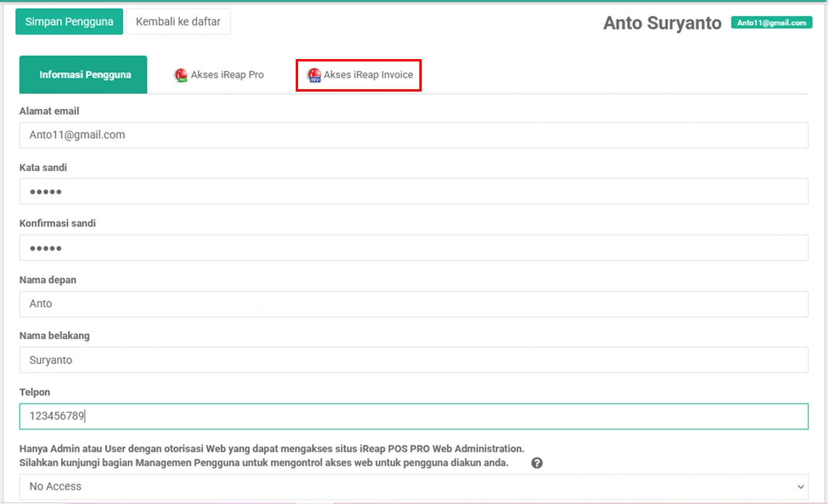Focus the Alamat email input field
The image size is (828, 504).
coord(414,135)
